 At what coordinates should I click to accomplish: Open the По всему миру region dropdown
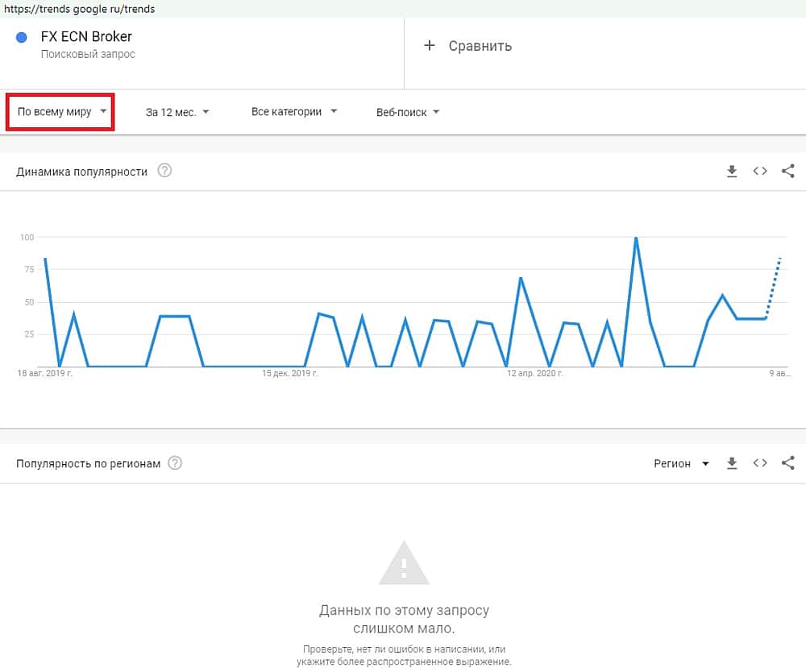(60, 111)
